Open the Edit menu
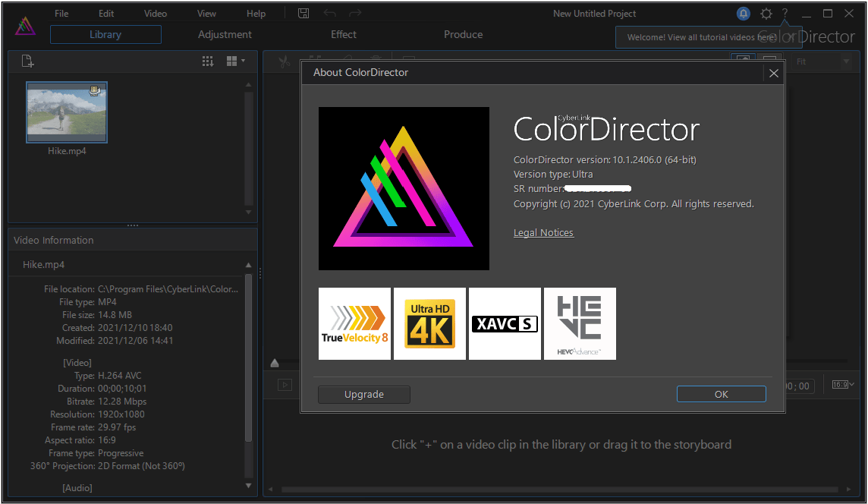The image size is (868, 504). click(106, 14)
